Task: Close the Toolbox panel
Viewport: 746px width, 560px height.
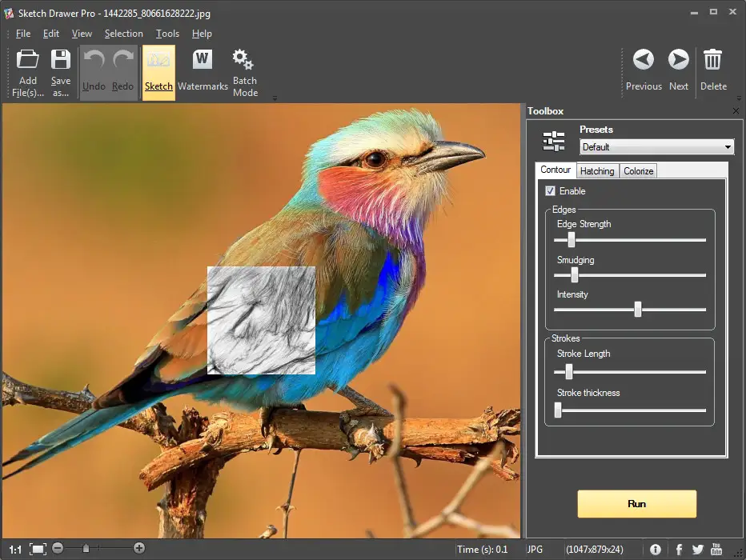Action: coord(736,110)
